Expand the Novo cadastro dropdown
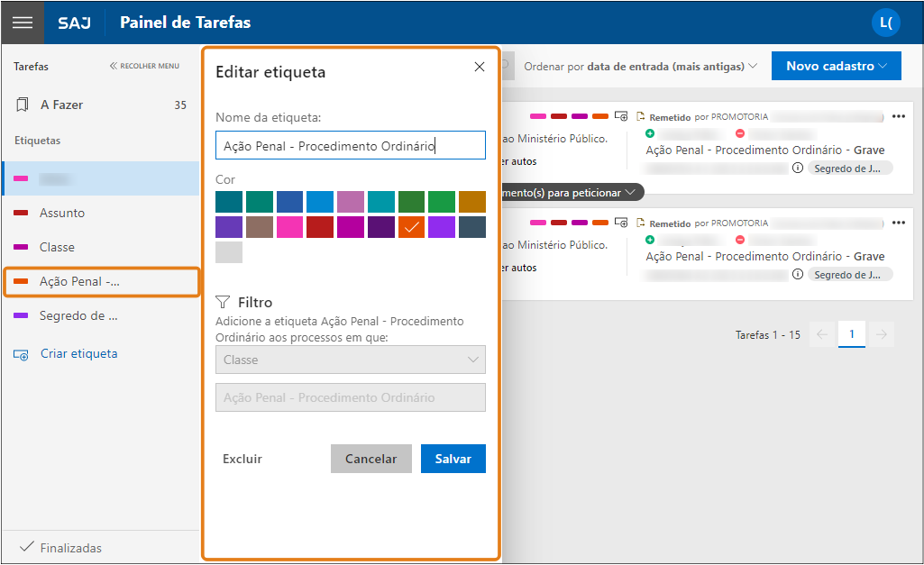The image size is (924, 565). (x=836, y=66)
